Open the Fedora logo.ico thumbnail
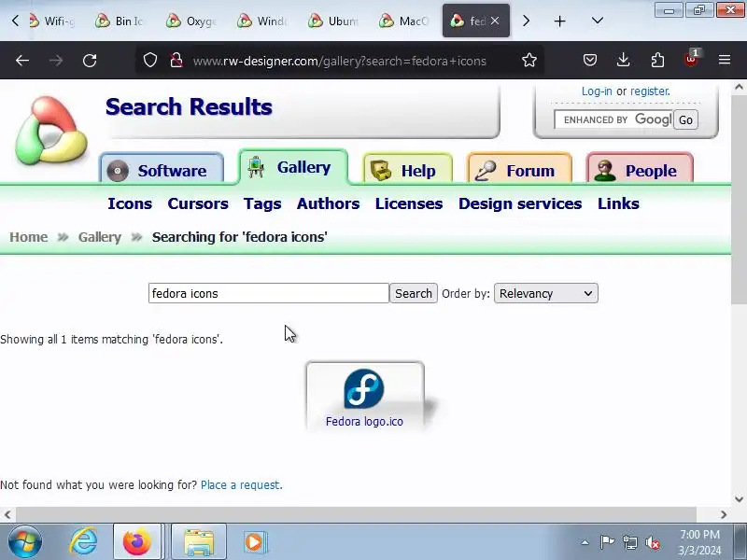Screen dimensions: 747x560 364,388
